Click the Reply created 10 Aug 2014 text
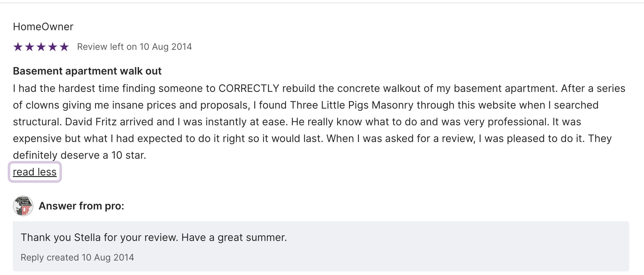Viewport: 644px width, 275px height. coord(77,257)
